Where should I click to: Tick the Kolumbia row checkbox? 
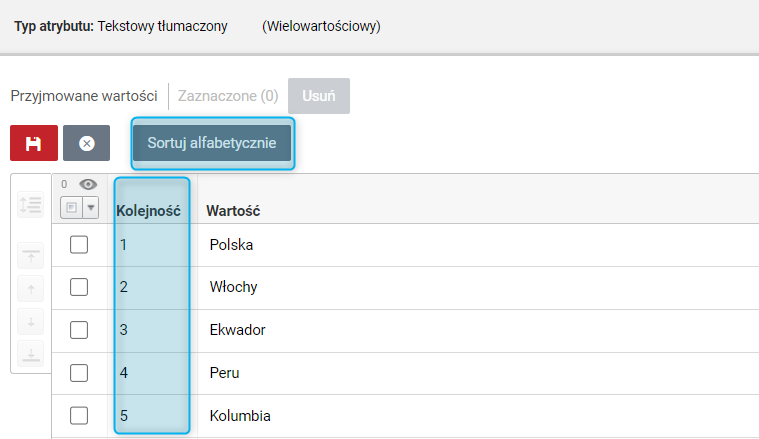point(79,416)
